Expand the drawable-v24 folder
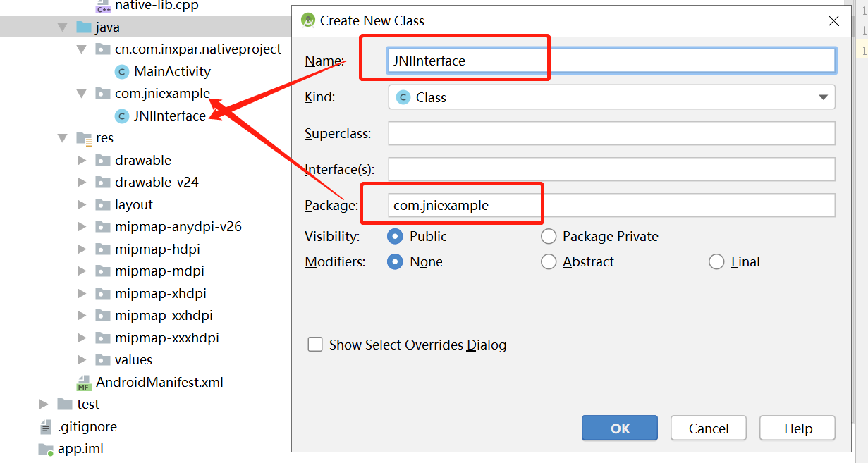Image resolution: width=868 pixels, height=463 pixels. (82, 182)
